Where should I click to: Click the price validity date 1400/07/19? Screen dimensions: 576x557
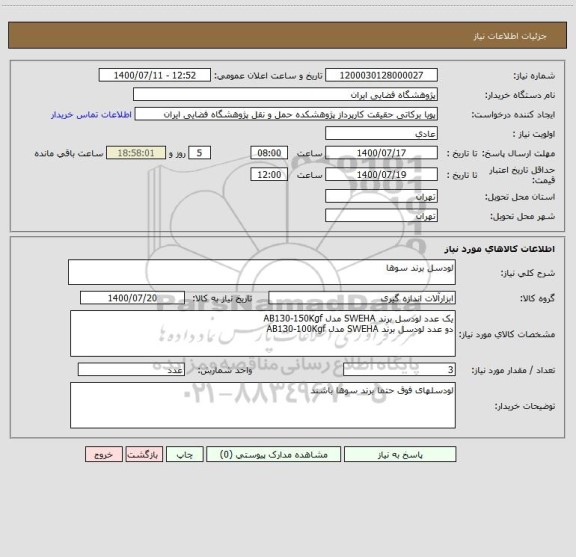click(381, 174)
